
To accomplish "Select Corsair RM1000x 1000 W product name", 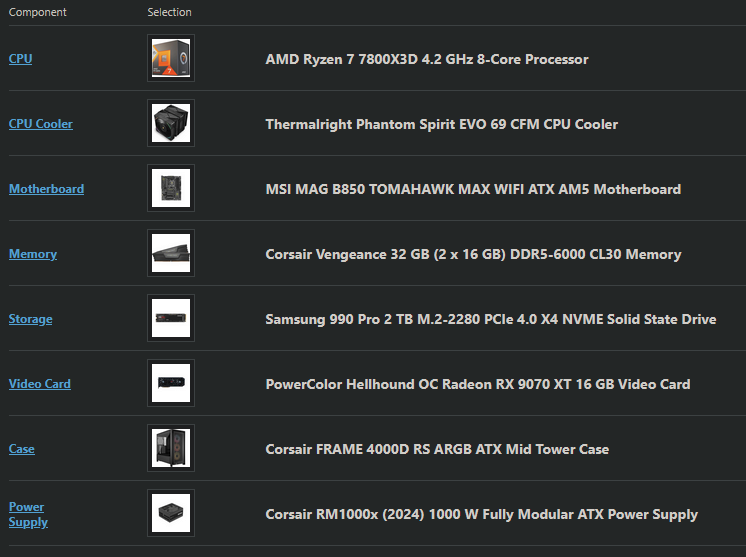I will tap(481, 514).
